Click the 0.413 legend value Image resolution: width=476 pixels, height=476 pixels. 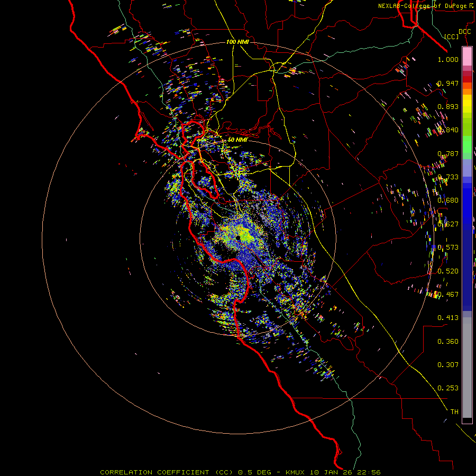tap(448, 318)
